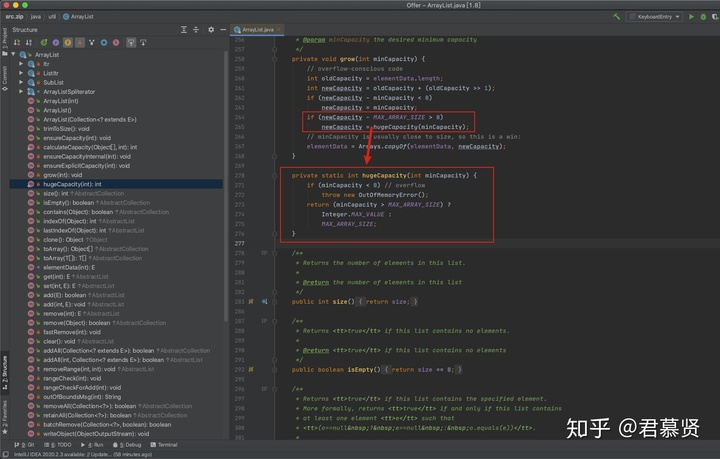
Task: Toggle Sort Alphabetically in Structure toolbar
Action: [29, 43]
